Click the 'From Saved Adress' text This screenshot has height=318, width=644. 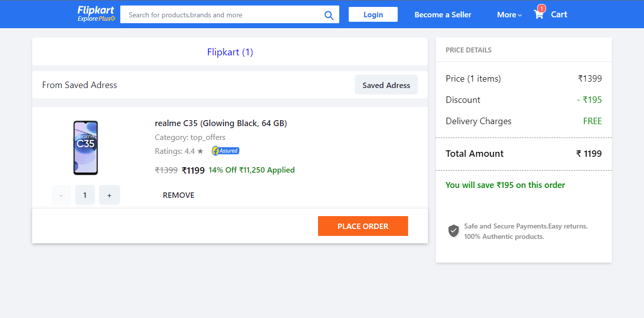point(80,85)
